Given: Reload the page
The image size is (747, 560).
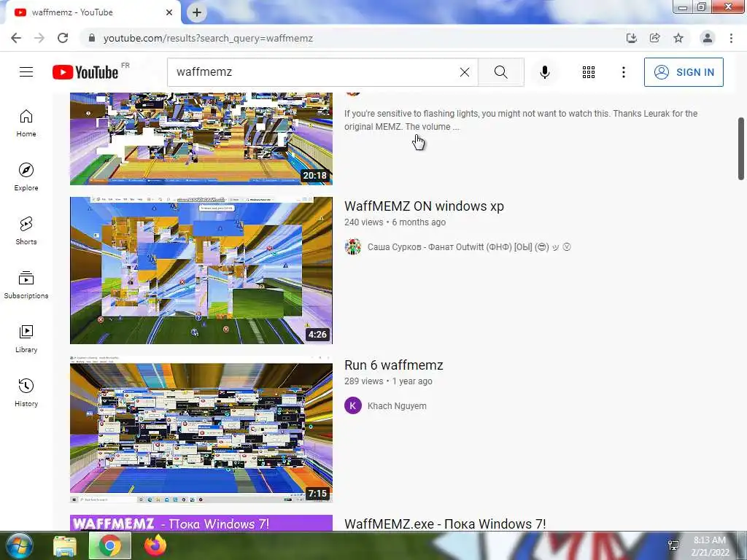Looking at the screenshot, I should coord(63,38).
